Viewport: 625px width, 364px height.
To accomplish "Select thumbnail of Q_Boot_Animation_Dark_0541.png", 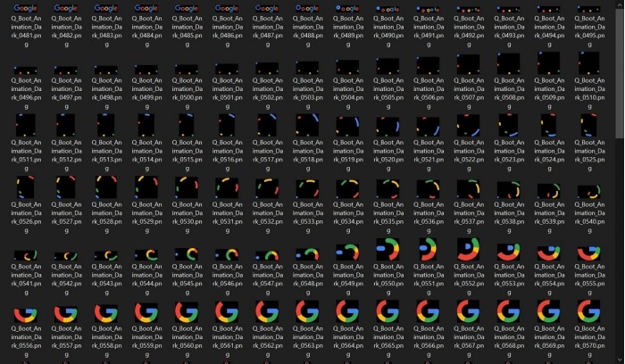I will click(26, 255).
